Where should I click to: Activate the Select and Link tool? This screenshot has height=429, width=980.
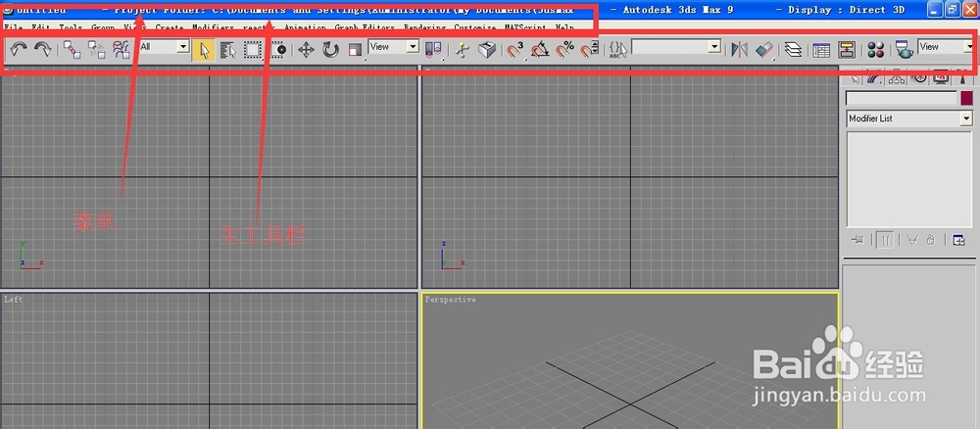pos(72,50)
